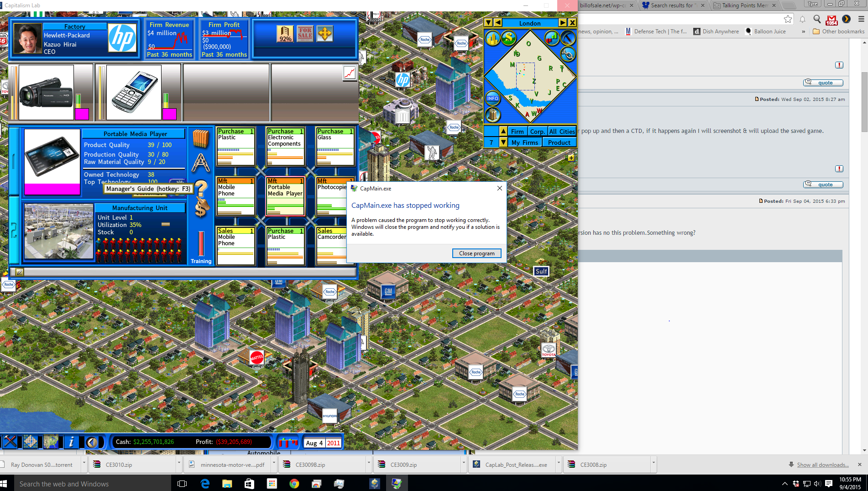
Task: Select the Mft Portable Media Player unit
Action: pos(285,196)
